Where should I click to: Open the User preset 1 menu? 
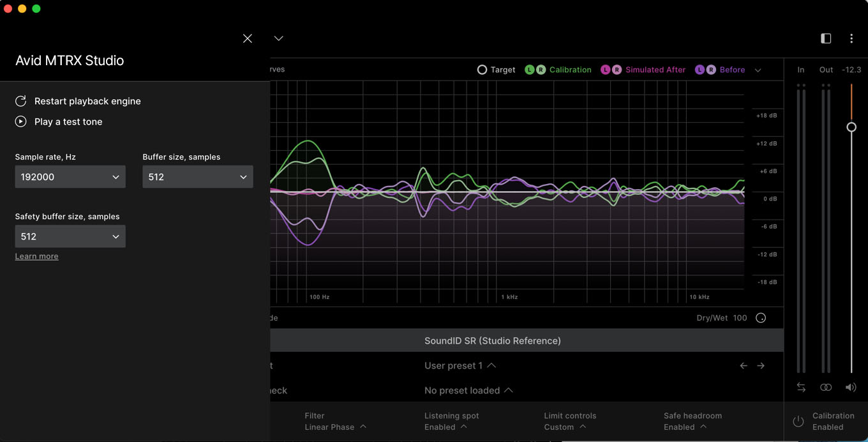click(x=460, y=365)
